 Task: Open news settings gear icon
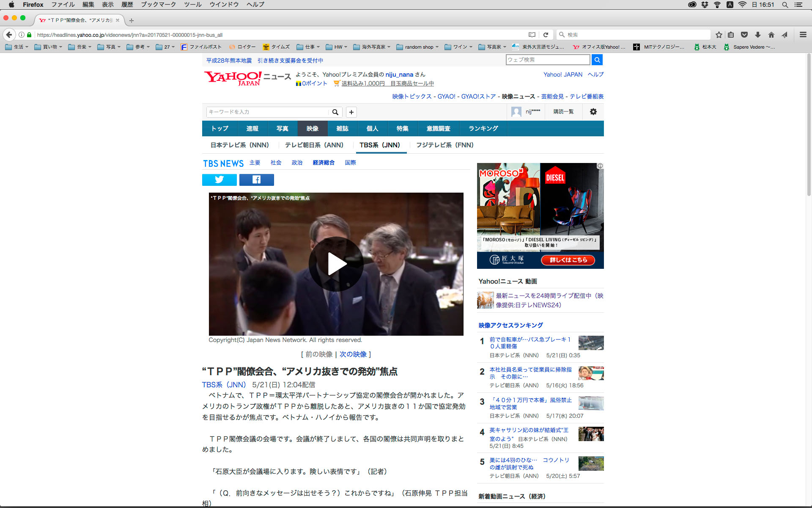pos(593,112)
